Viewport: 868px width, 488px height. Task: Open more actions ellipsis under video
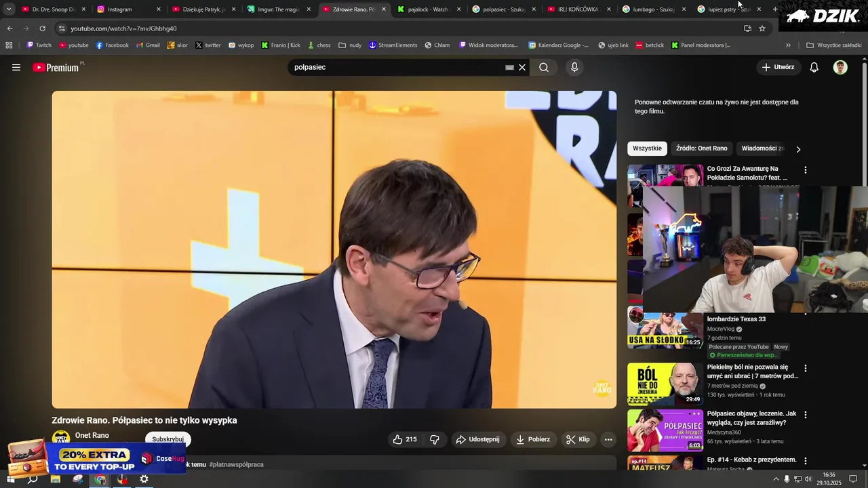(x=608, y=439)
